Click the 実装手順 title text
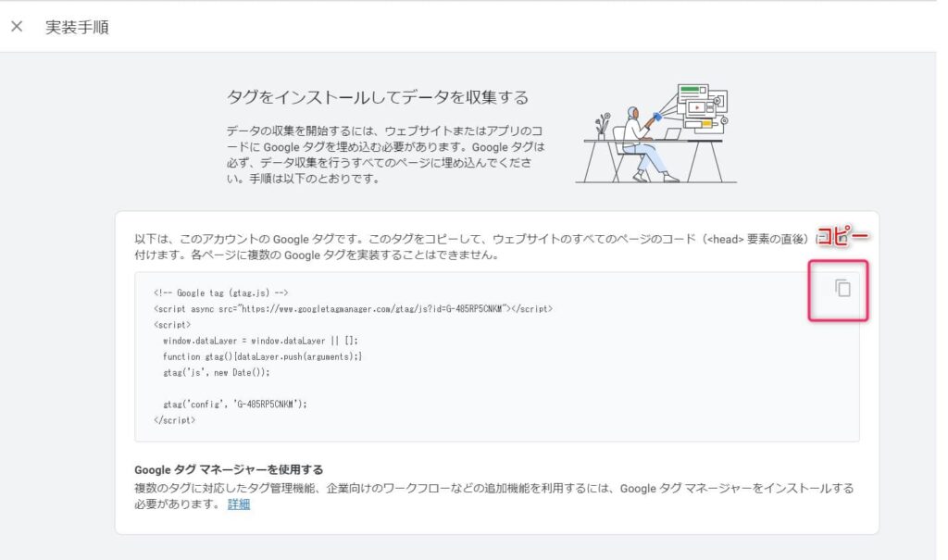Image resolution: width=948 pixels, height=560 pixels. pyautogui.click(x=77, y=27)
